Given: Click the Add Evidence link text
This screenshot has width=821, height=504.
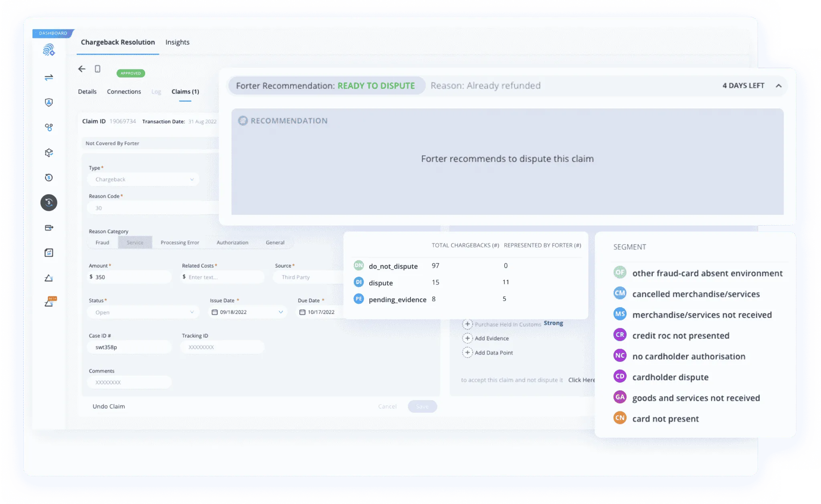Looking at the screenshot, I should coord(492,338).
